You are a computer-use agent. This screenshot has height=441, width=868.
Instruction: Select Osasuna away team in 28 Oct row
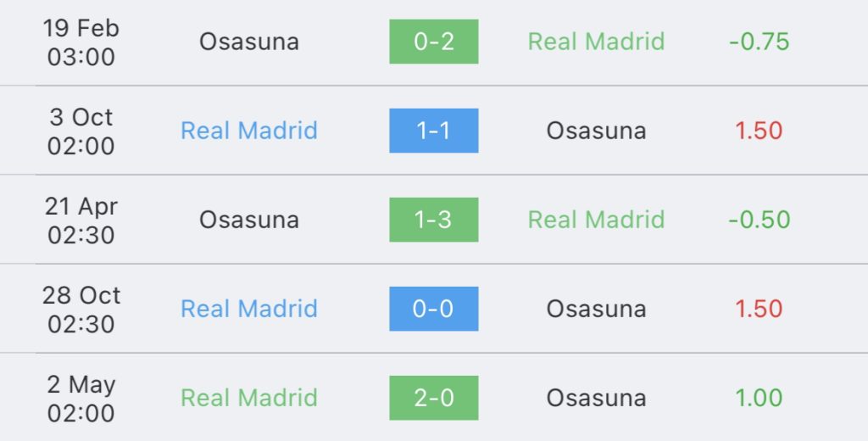596,310
